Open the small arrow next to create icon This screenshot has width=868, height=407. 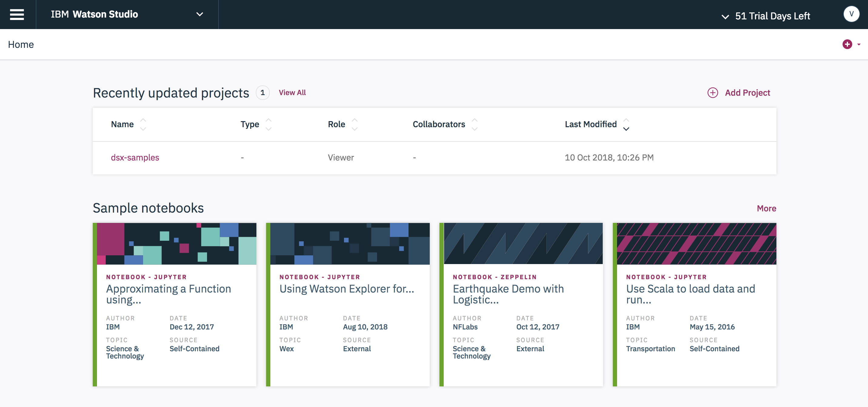click(859, 45)
